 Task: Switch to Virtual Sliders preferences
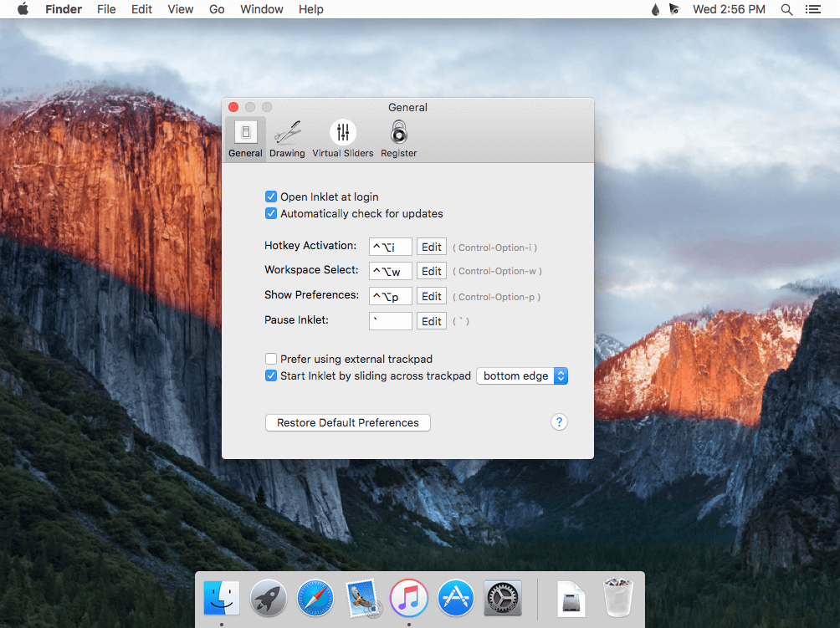(x=342, y=139)
